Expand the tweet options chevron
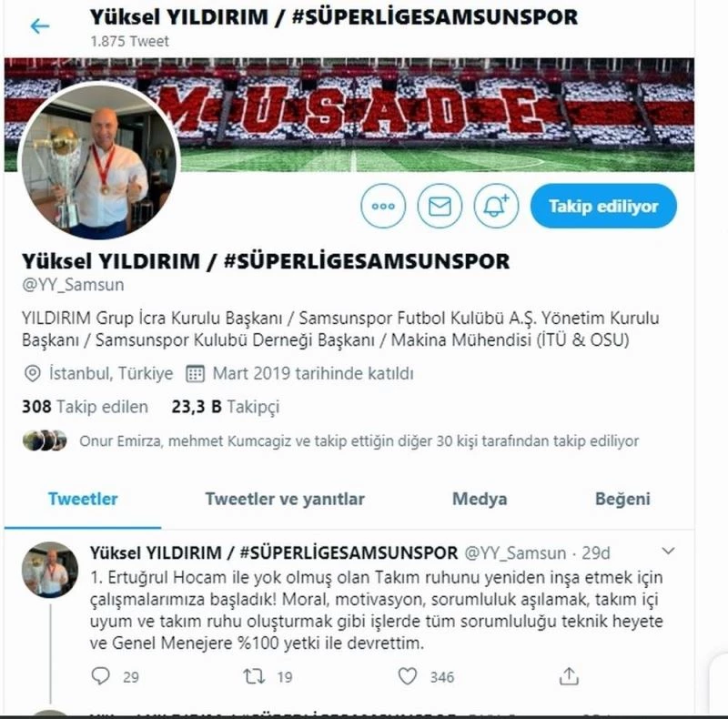The width and height of the screenshot is (728, 719). click(668, 552)
